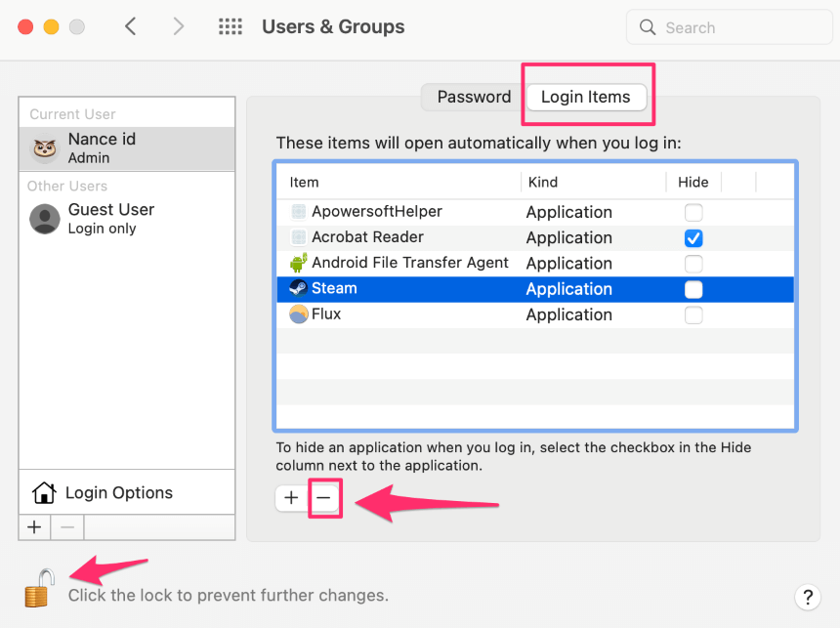Open the help question mark button
The width and height of the screenshot is (840, 628).
pyautogui.click(x=807, y=597)
